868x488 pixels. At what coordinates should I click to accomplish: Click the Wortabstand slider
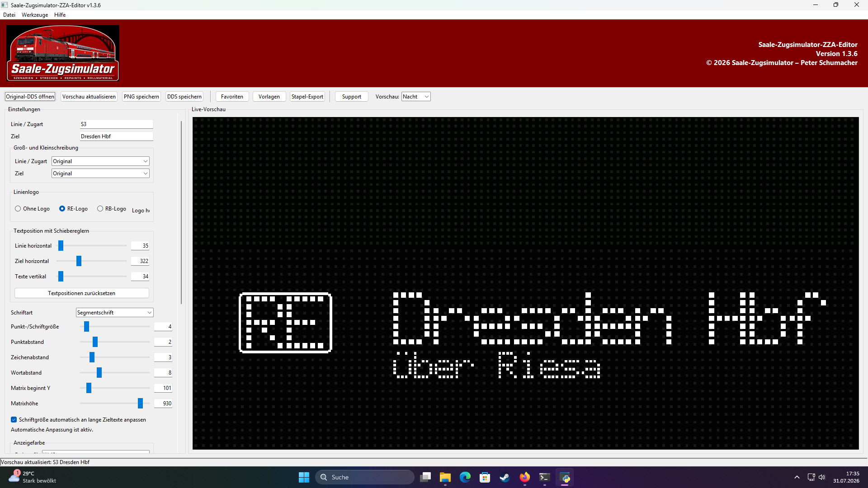[x=115, y=373]
